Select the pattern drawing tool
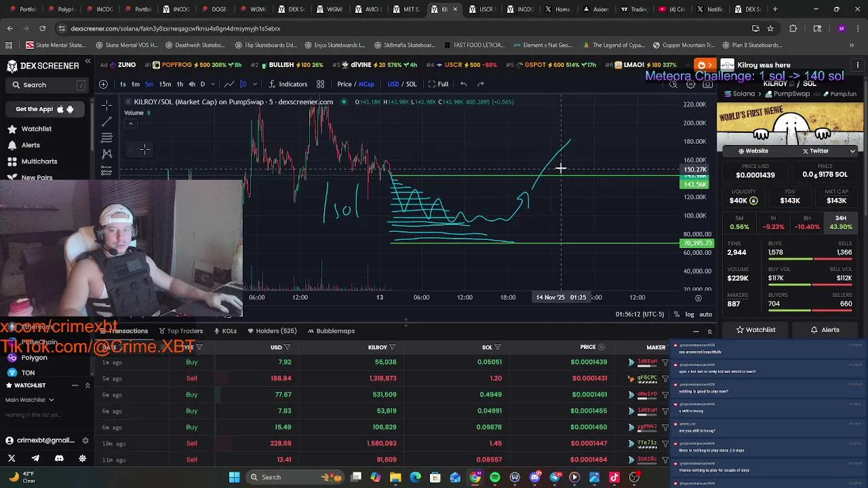 (106, 154)
